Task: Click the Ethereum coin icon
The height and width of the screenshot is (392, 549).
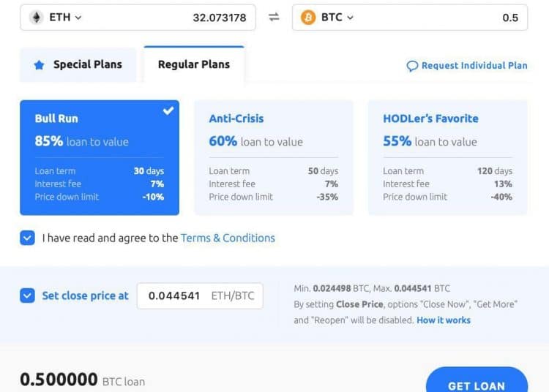Action: pyautogui.click(x=36, y=17)
